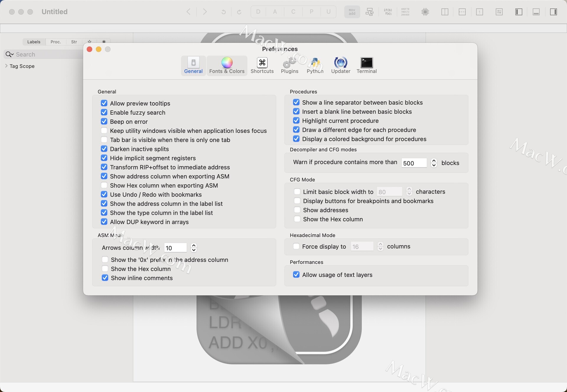Open the Terminal preferences pane
Image resolution: width=567 pixels, height=392 pixels.
366,65
